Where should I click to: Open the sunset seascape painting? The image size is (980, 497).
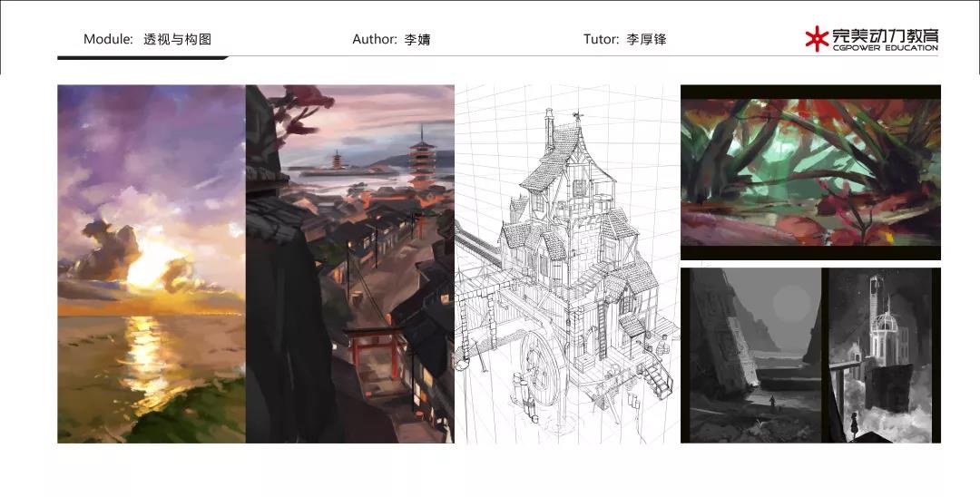click(151, 263)
